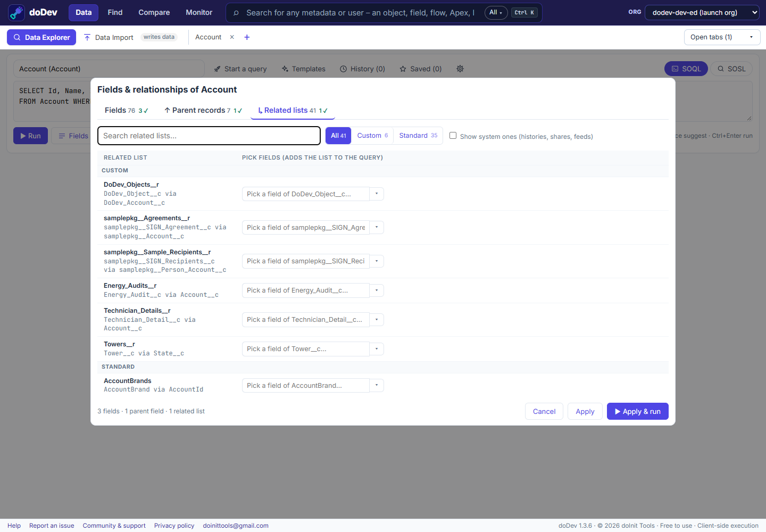Open the Data Explorer tab
The height and width of the screenshot is (532, 766).
click(41, 37)
